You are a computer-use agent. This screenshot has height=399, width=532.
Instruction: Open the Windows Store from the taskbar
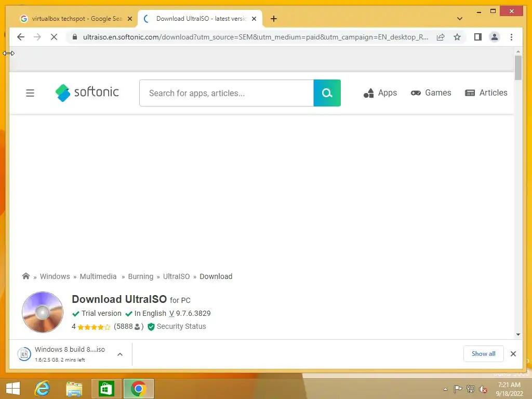pyautogui.click(x=106, y=389)
